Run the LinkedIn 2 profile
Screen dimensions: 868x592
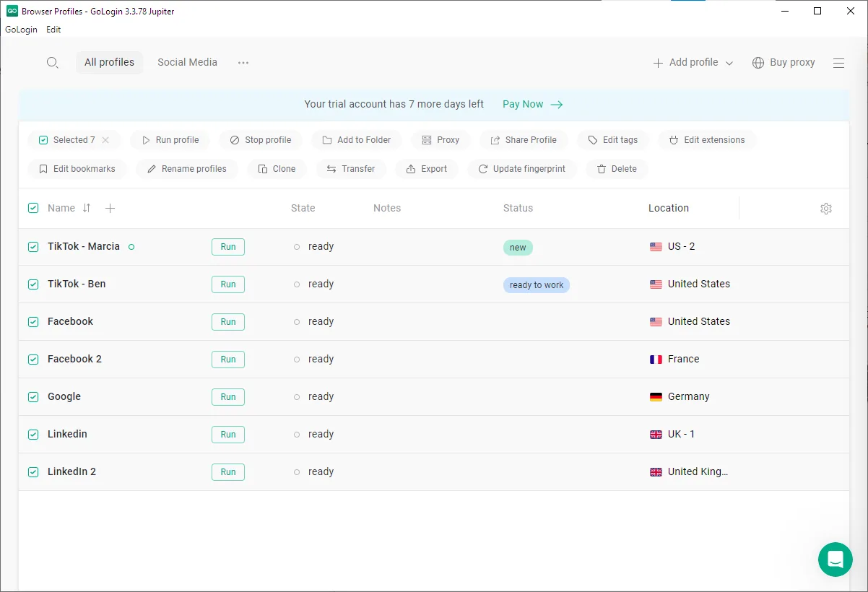point(228,472)
